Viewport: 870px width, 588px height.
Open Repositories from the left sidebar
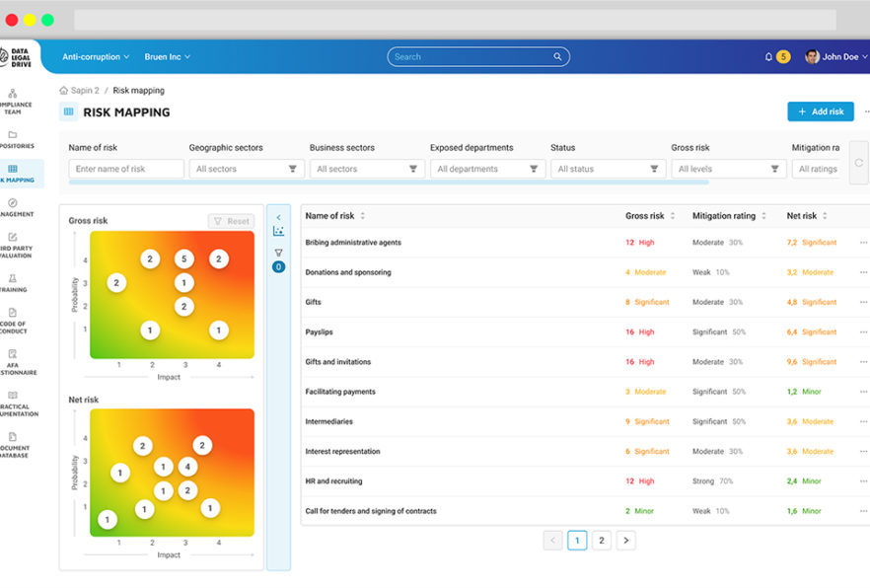pyautogui.click(x=15, y=139)
